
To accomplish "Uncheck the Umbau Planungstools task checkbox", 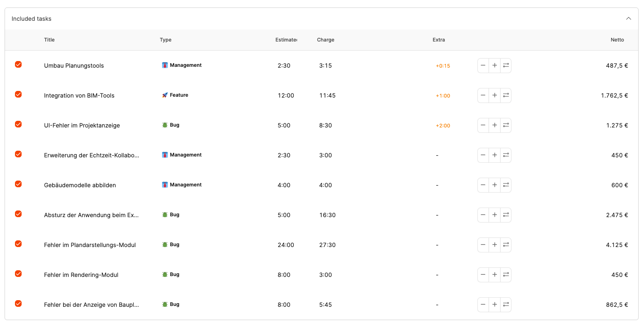I will pos(18,64).
